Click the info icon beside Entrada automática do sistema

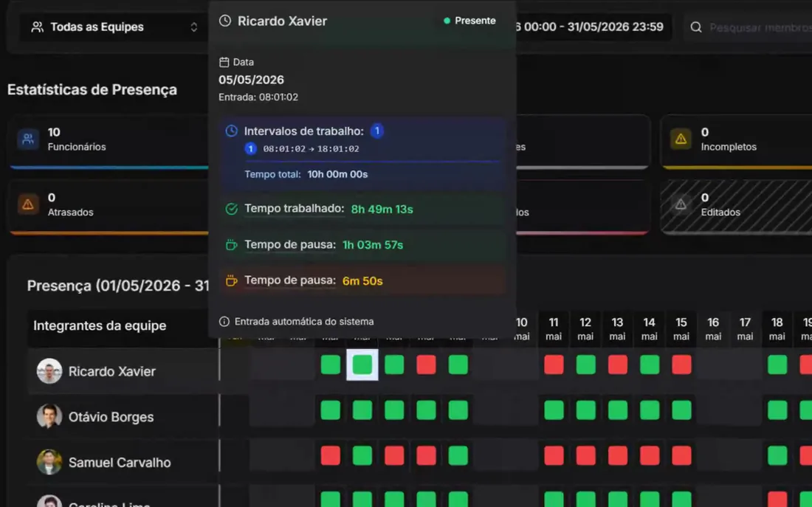pos(224,322)
